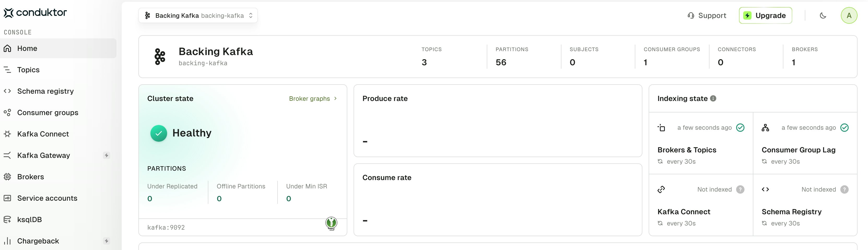Viewport: 868px width, 250px height.
Task: Click the Brokers & Topics indexing icon
Action: click(661, 128)
